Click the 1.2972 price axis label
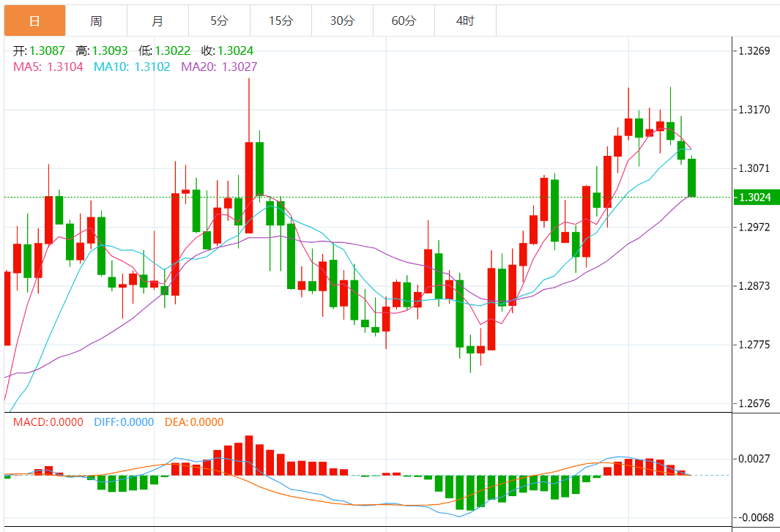The width and height of the screenshot is (780, 532). [x=754, y=228]
